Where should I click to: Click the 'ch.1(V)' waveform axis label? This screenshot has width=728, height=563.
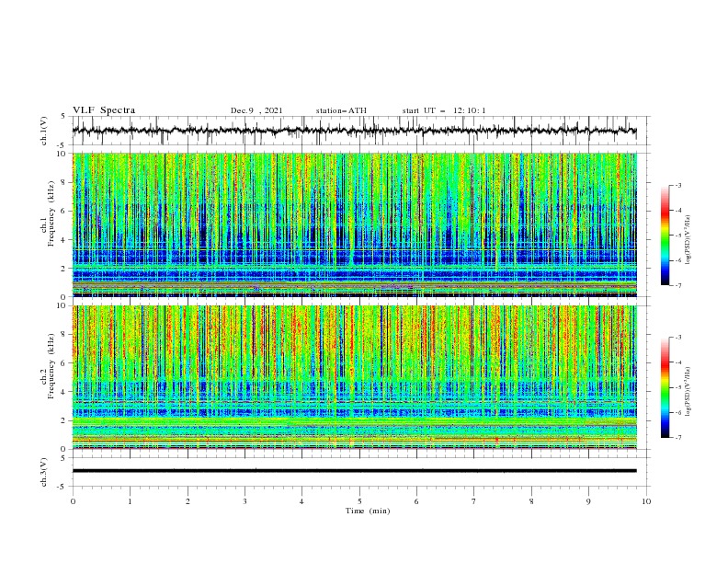point(44,131)
